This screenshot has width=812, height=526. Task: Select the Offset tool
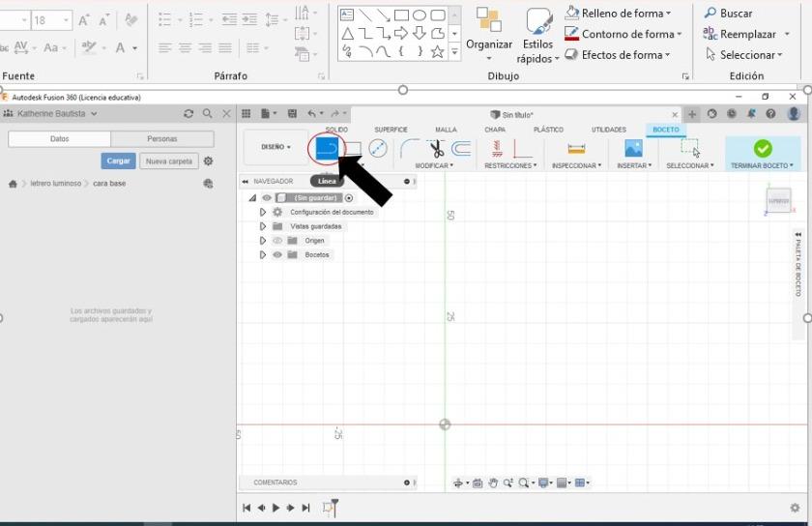pos(461,149)
